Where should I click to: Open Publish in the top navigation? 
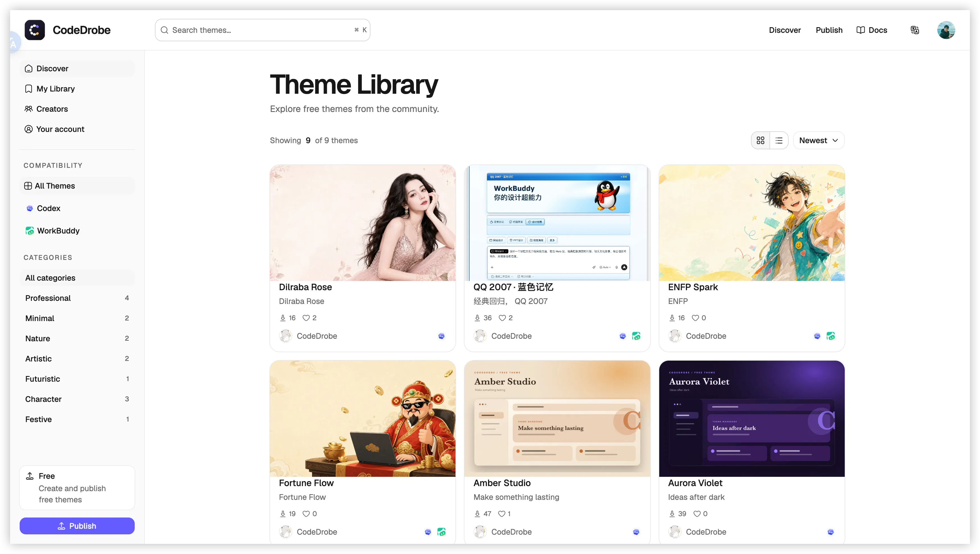[x=828, y=30]
